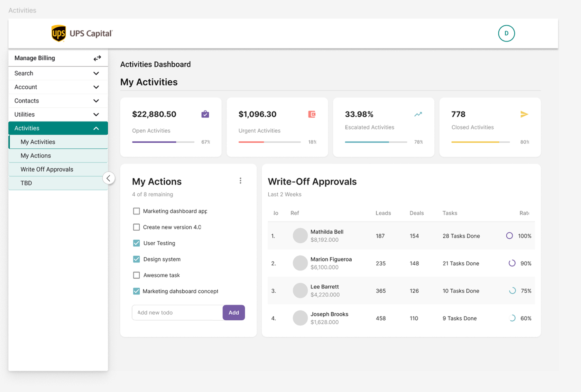Expand the Search menu section

[58, 73]
